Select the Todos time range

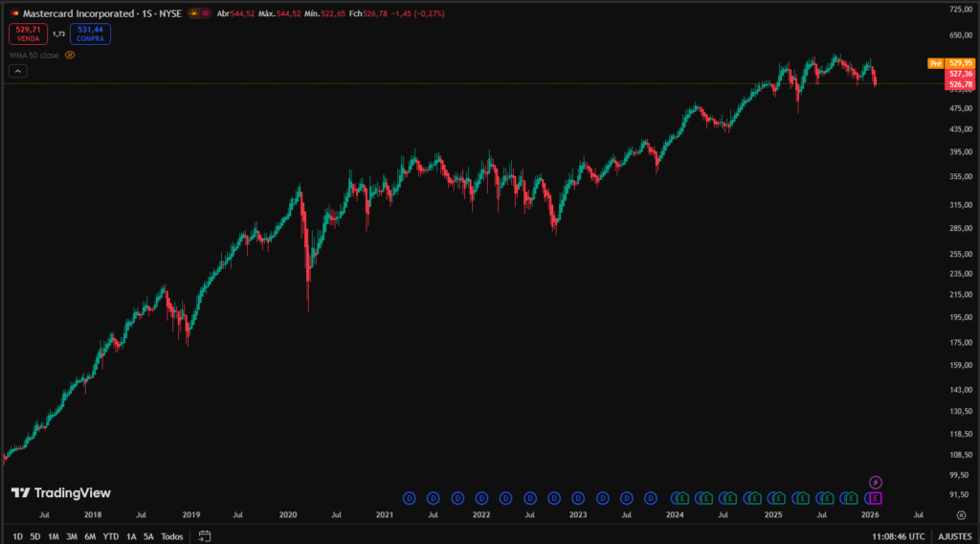[172, 536]
